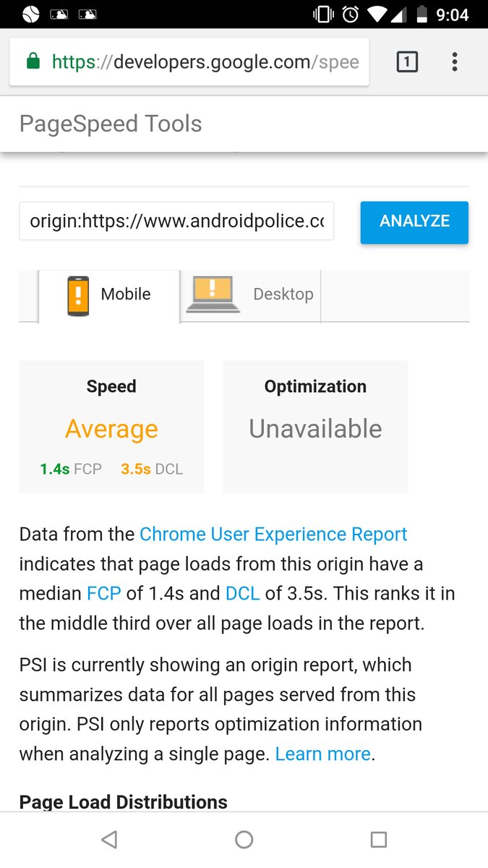Viewport: 488px width, 868px height.
Task: Switch to the Desktop results tab
Action: tap(282, 294)
